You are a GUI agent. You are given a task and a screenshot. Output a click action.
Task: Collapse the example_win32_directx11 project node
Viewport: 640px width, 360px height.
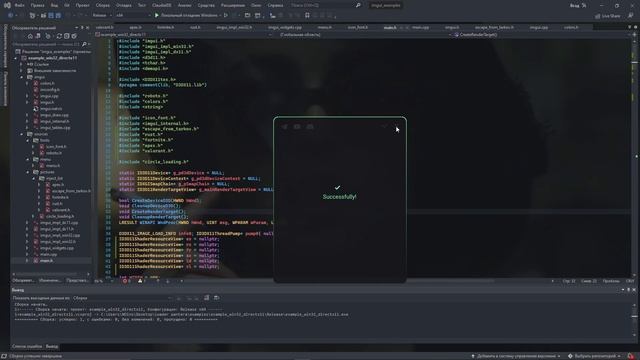click(x=16, y=58)
